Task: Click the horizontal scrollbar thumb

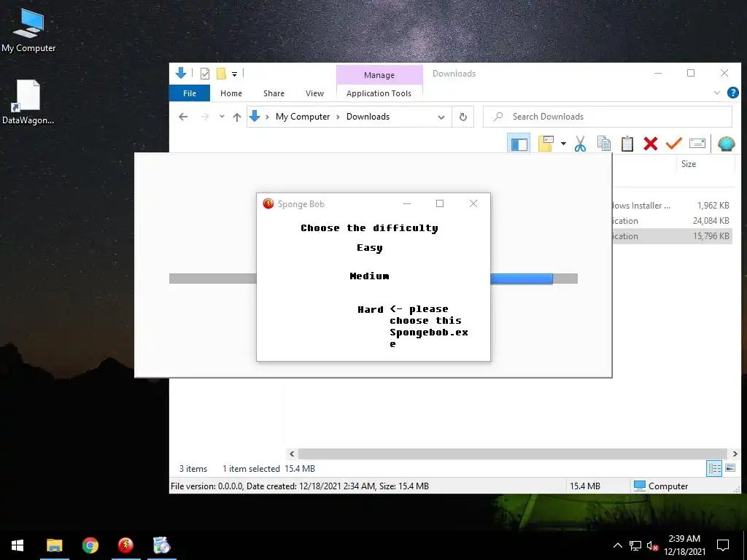Action: 513,454
